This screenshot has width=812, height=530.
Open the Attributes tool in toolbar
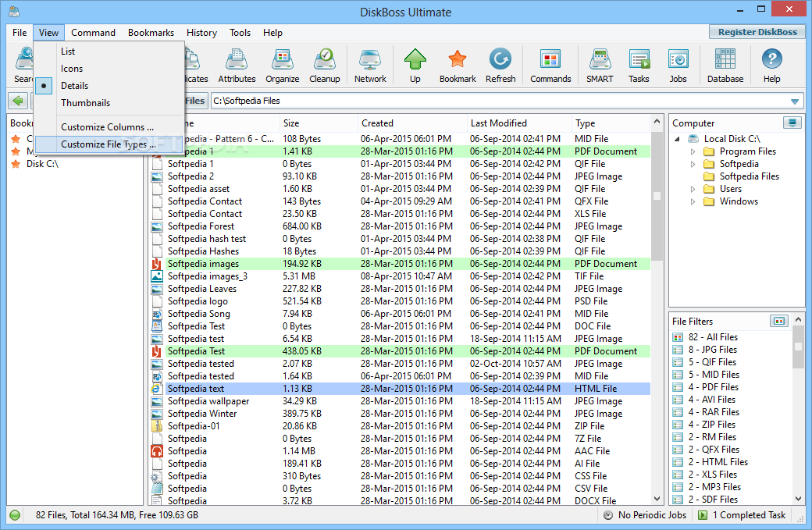pos(237,66)
